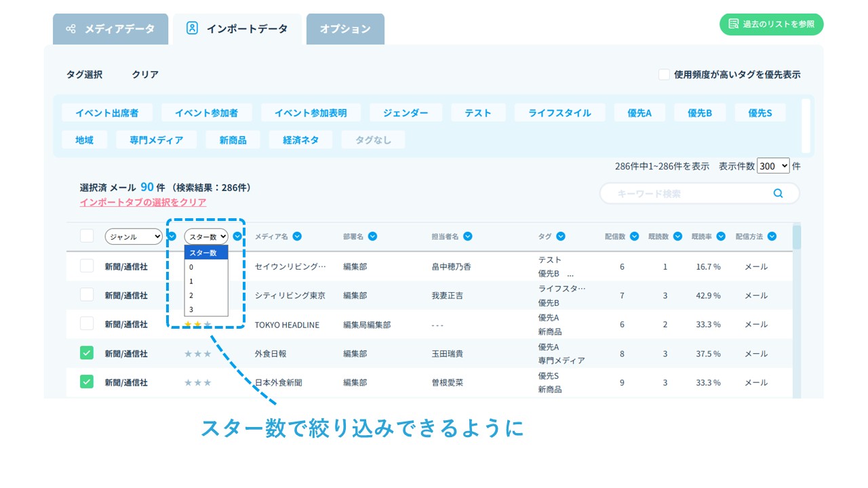Viewport: 868px width, 488px height.
Task: Switch to the メディアデータ tab
Action: (x=111, y=29)
